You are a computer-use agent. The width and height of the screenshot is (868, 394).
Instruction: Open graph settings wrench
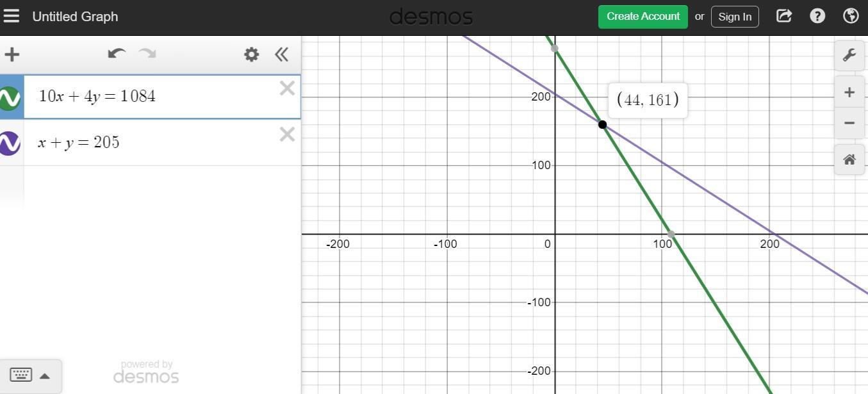pyautogui.click(x=849, y=55)
